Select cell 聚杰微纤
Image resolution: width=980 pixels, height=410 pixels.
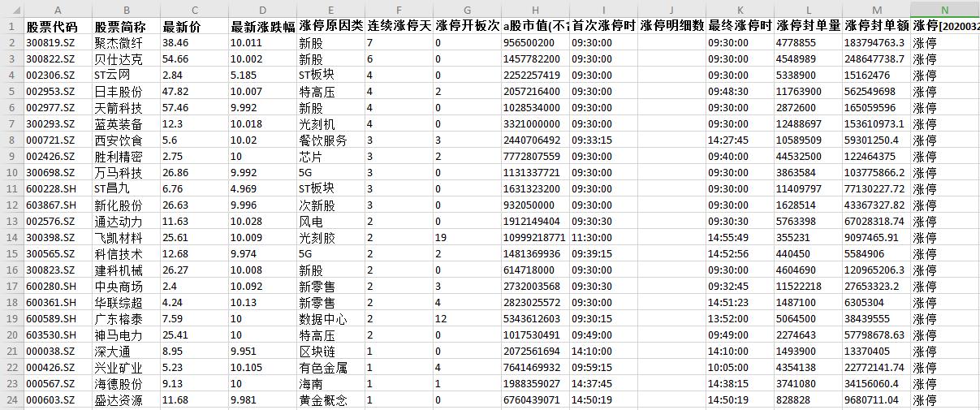tap(126, 42)
